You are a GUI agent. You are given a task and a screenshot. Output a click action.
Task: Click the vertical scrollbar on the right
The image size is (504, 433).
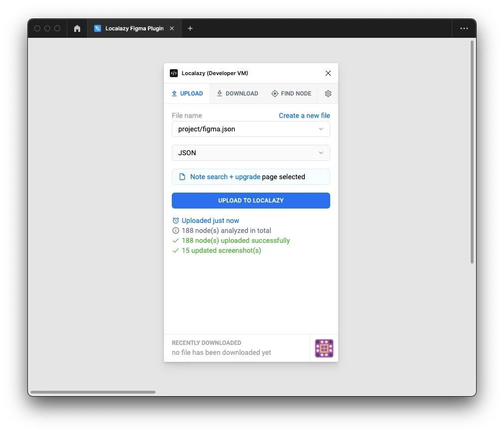coord(472,152)
